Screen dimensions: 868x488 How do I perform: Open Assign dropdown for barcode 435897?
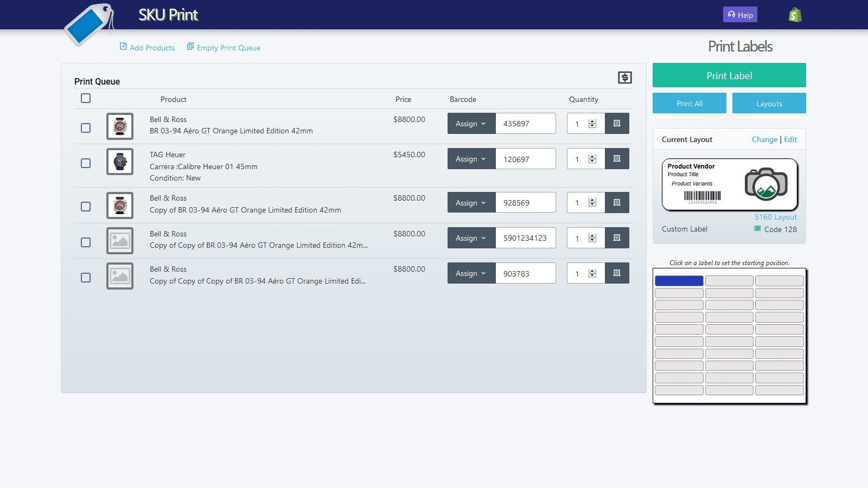point(471,124)
